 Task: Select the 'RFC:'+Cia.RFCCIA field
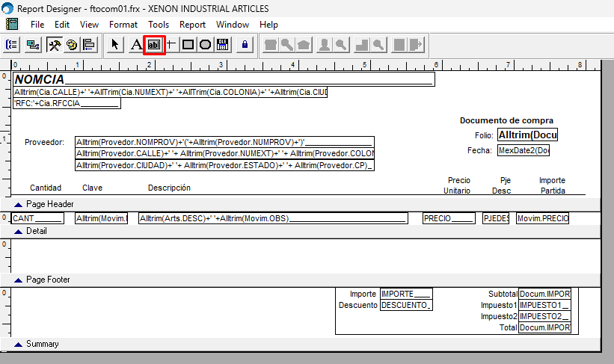(67, 103)
